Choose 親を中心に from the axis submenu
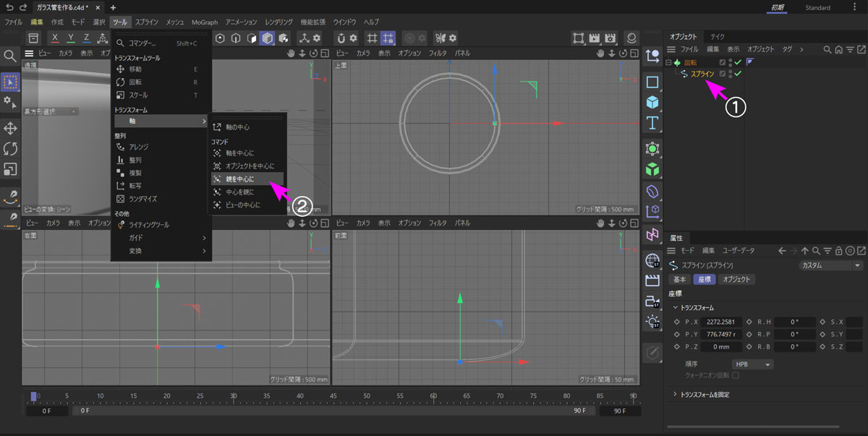 click(x=239, y=179)
